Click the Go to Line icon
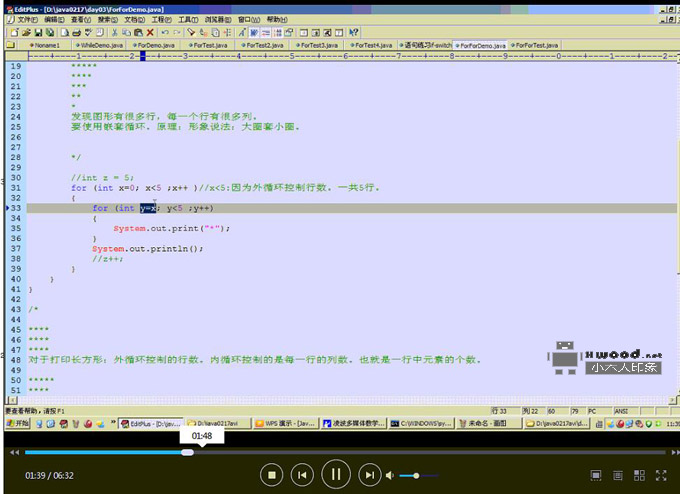The width and height of the screenshot is (680, 494). point(227,33)
